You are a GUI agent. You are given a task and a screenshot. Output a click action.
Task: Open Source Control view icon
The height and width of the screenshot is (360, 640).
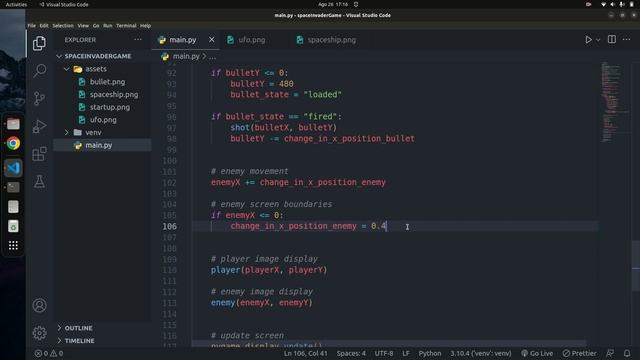[x=39, y=98]
